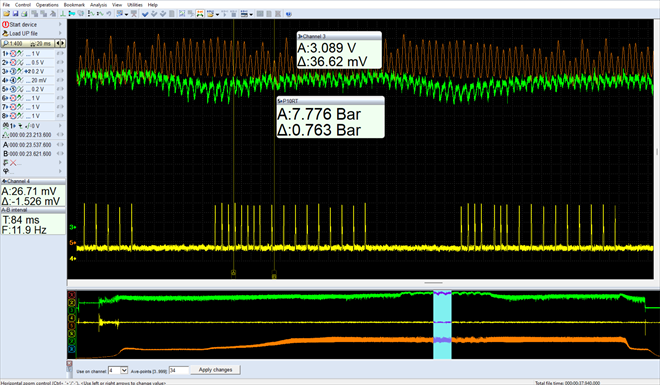This screenshot has height=385, width=660.
Task: Click the blue help icon in toolbar
Action: coord(289,14)
